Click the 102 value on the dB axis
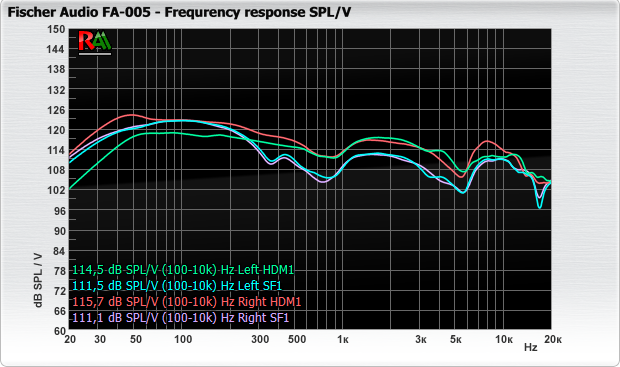Image resolution: width=620 pixels, height=367 pixels. 56,190
